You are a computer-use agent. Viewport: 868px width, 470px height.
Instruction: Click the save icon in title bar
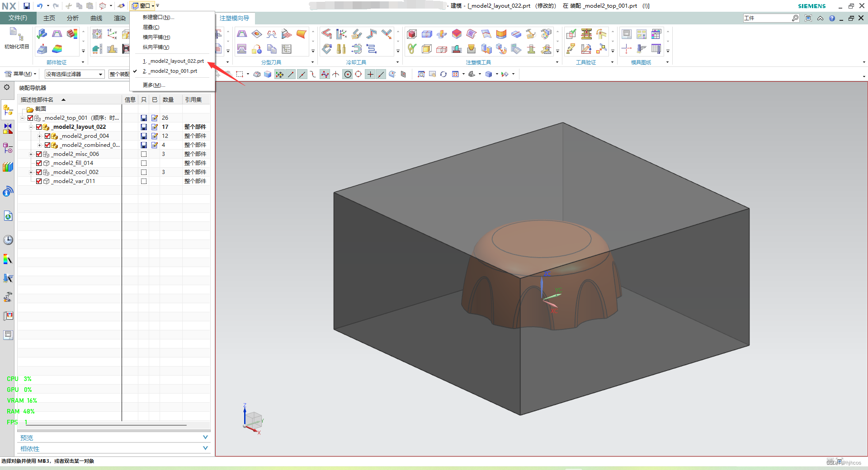point(27,6)
